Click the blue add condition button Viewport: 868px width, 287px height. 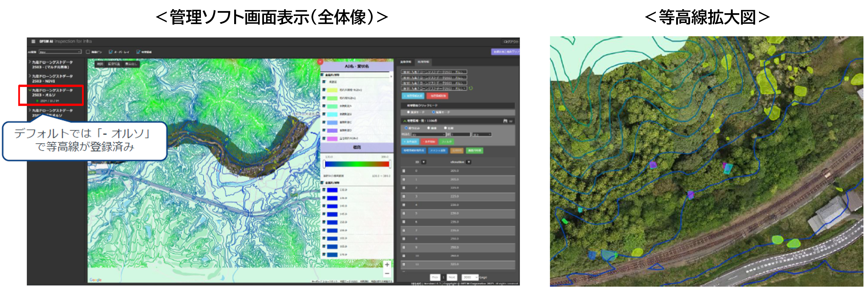point(410,142)
